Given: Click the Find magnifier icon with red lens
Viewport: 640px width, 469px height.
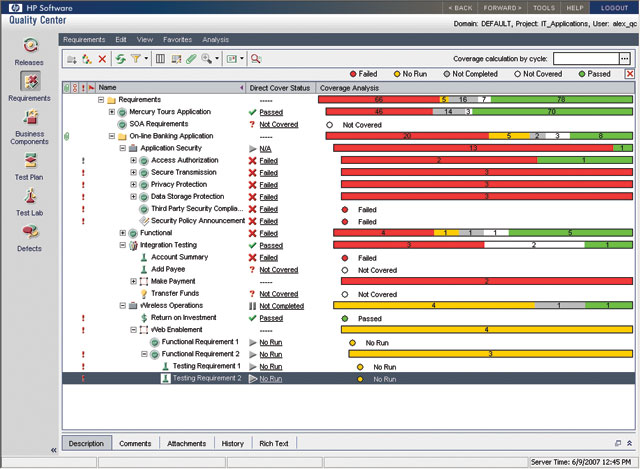Looking at the screenshot, I should pyautogui.click(x=256, y=59).
